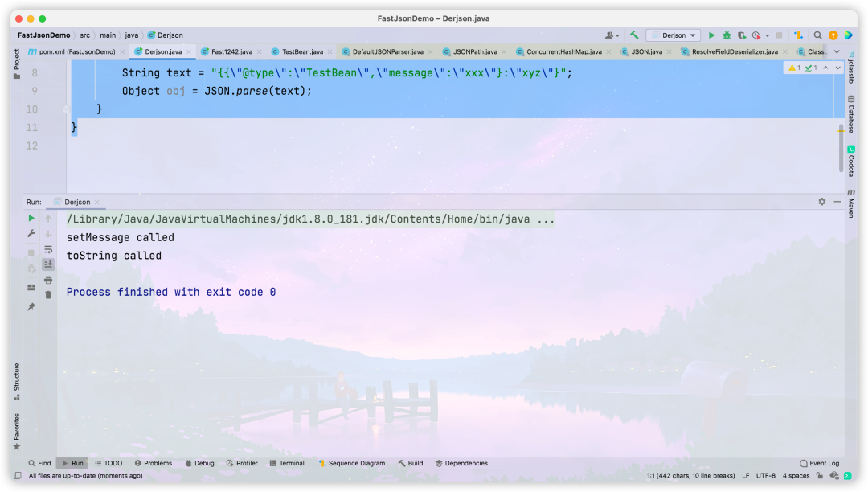
Task: Restore layout icon in Run panel
Action: (x=31, y=287)
